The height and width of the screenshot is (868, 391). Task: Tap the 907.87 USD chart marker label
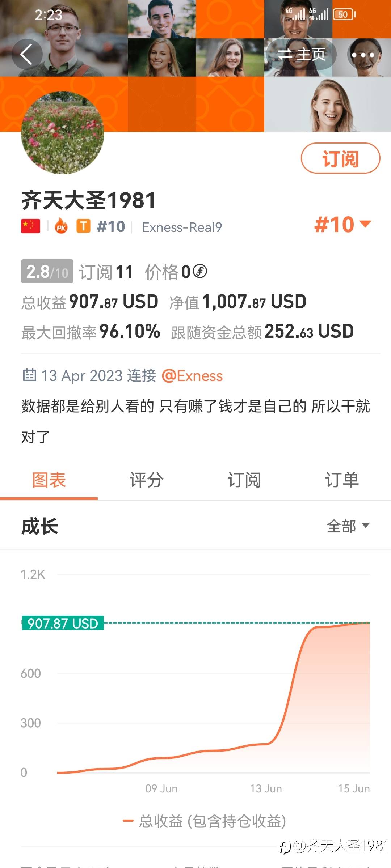coord(63,623)
